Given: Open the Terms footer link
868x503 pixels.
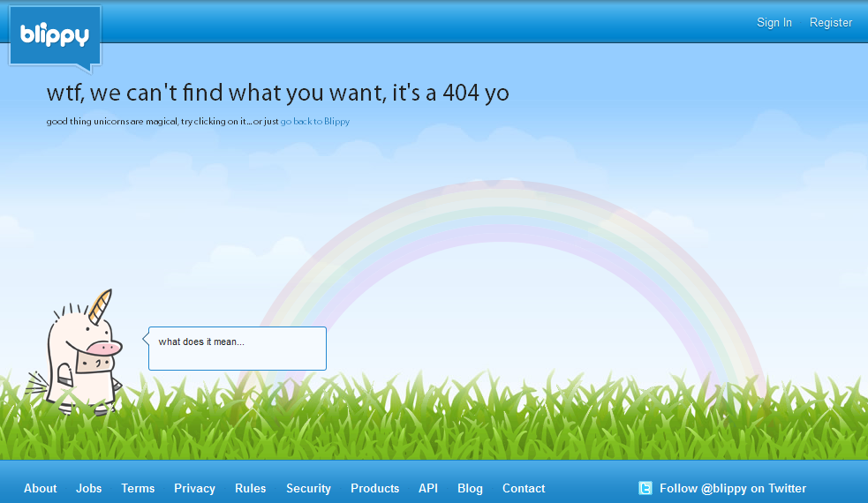Looking at the screenshot, I should click(x=138, y=488).
